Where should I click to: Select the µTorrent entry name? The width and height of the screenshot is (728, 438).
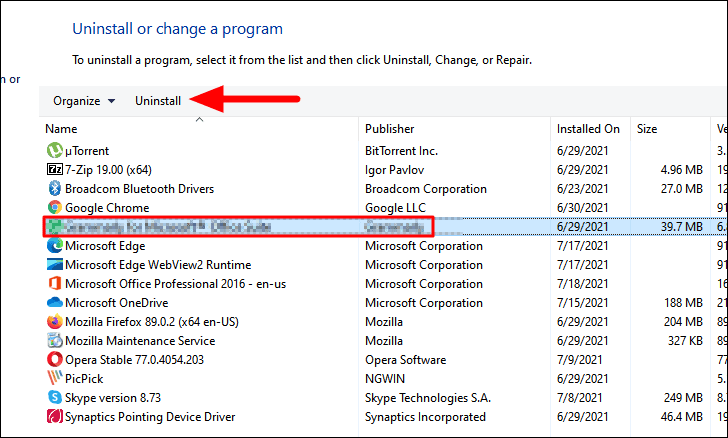(x=87, y=150)
